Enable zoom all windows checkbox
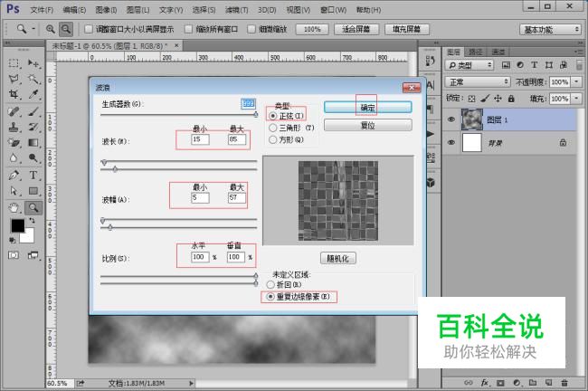 pyautogui.click(x=189, y=29)
